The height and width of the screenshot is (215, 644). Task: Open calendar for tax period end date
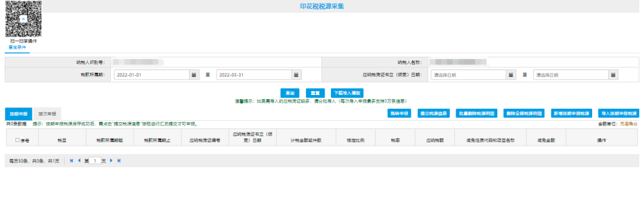[296, 75]
